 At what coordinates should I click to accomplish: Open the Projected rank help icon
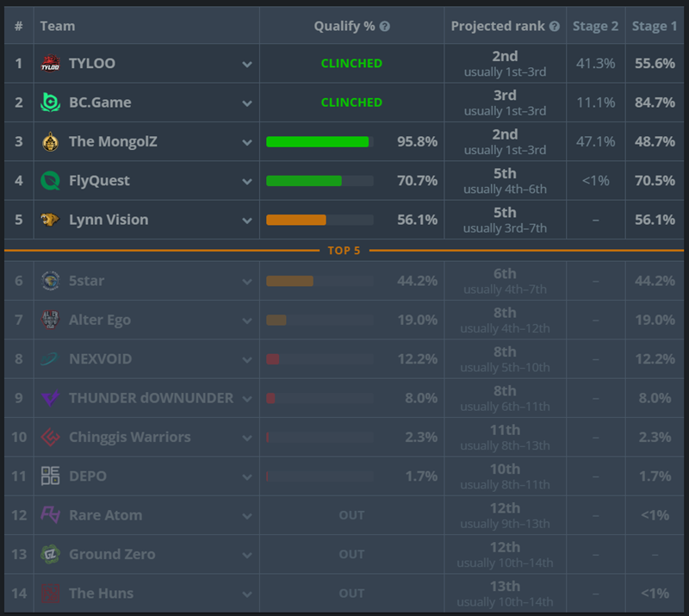click(555, 27)
